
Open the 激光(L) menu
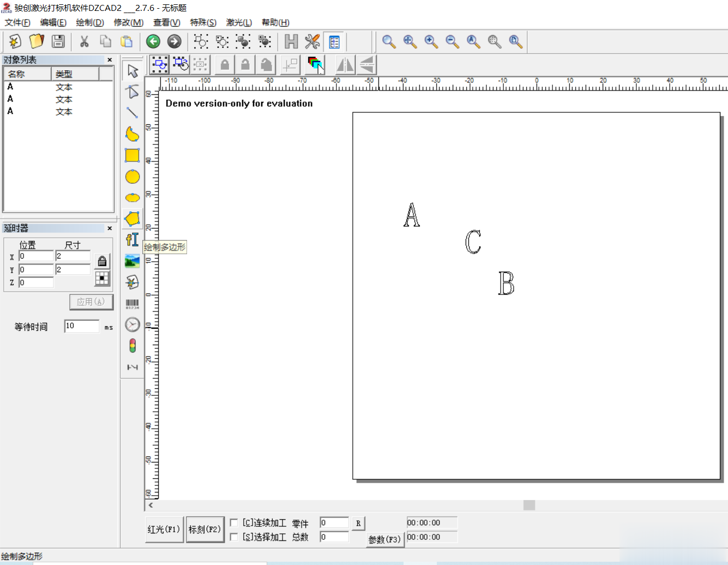[x=239, y=22]
